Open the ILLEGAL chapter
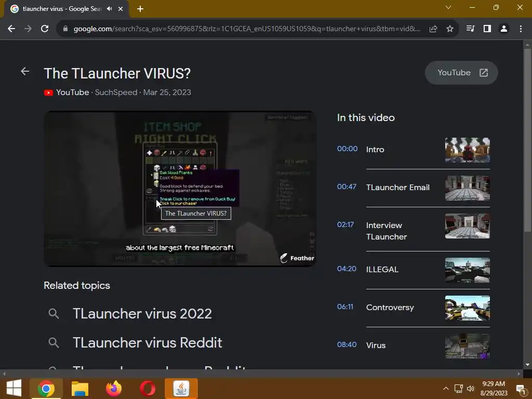Viewport: 532px width, 399px height. point(382,270)
